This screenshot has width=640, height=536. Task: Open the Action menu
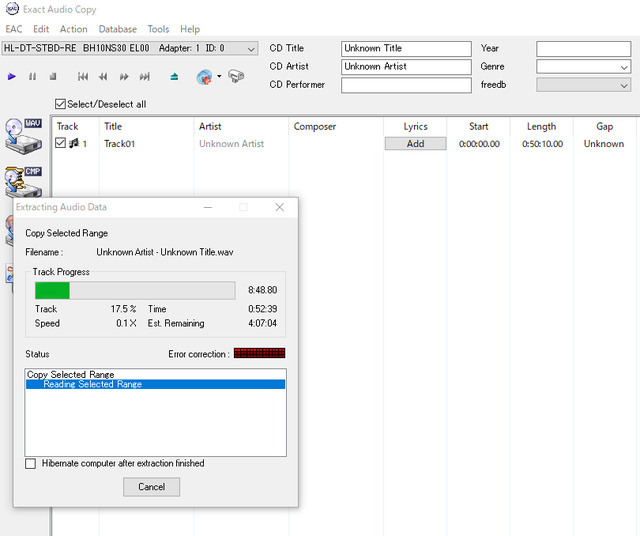[x=73, y=29]
